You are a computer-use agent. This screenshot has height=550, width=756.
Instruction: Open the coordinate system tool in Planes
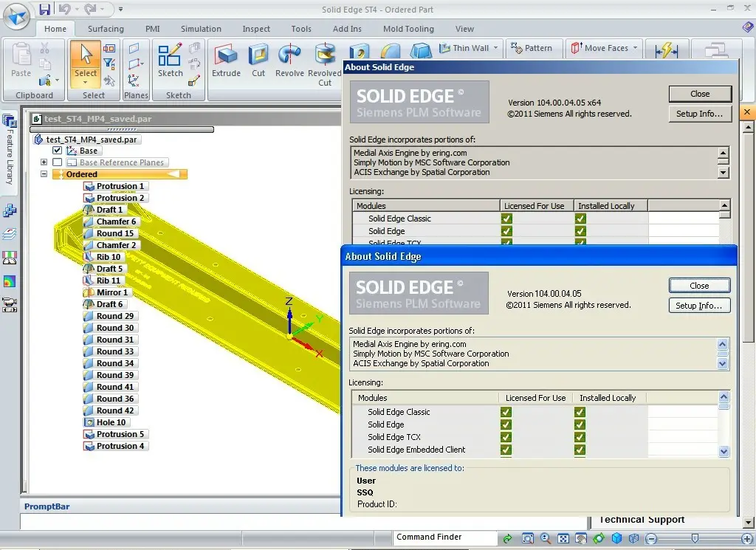[134, 81]
